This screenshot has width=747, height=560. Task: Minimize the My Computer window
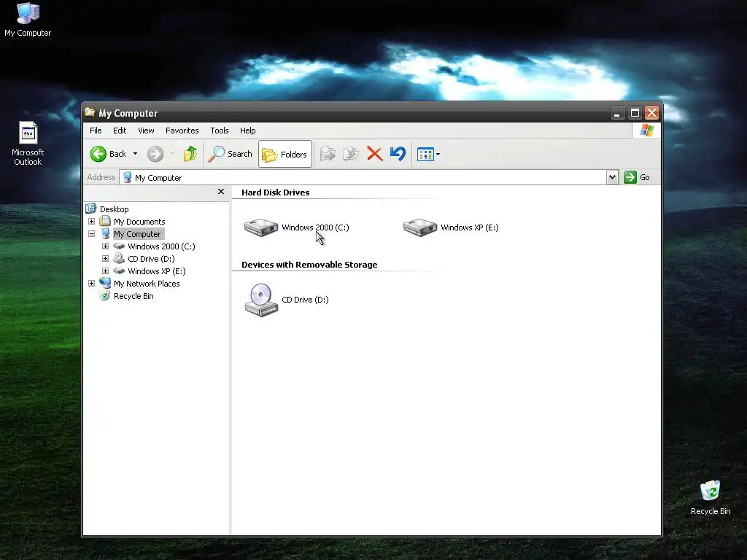tap(617, 113)
